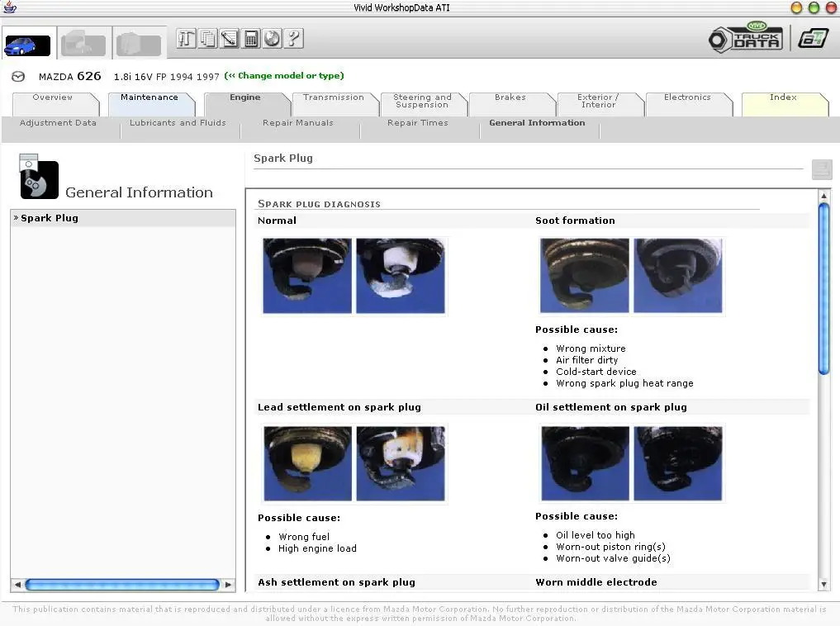Click the hammer tools toolbar icon

186,39
